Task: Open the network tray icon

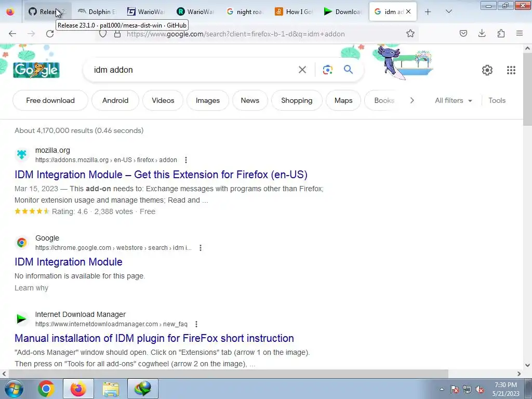Action: 467,390
